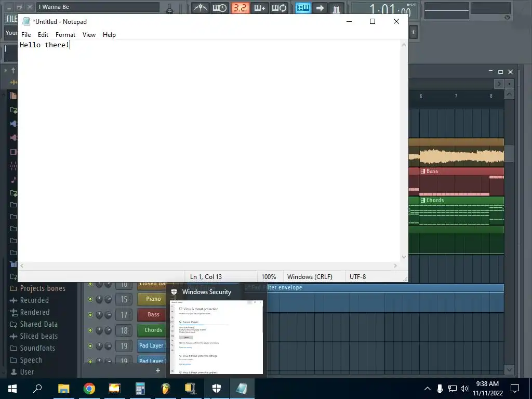Click mixer track number 18 for Chords
Screen dimensions: 532x399
pyautogui.click(x=124, y=330)
